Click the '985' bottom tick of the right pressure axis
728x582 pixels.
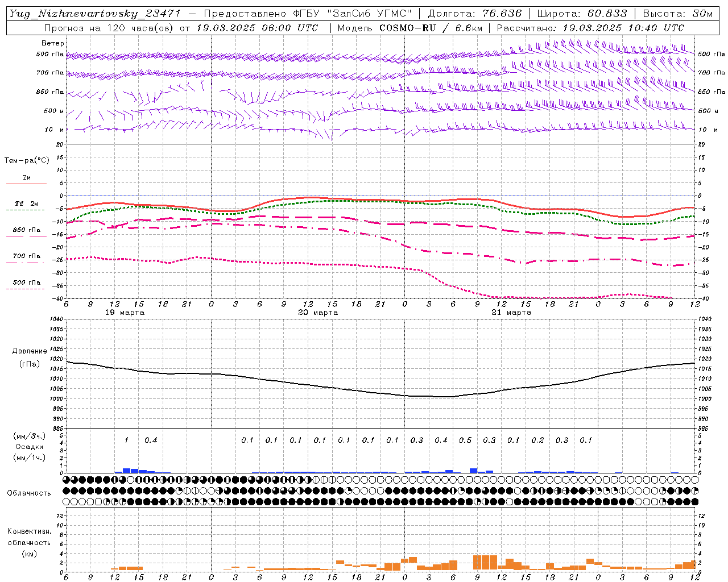pos(704,429)
